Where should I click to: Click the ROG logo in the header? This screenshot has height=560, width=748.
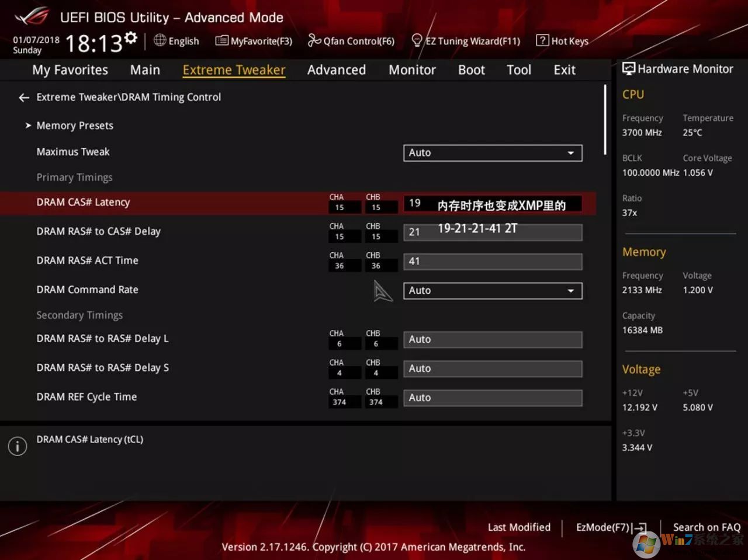click(32, 18)
